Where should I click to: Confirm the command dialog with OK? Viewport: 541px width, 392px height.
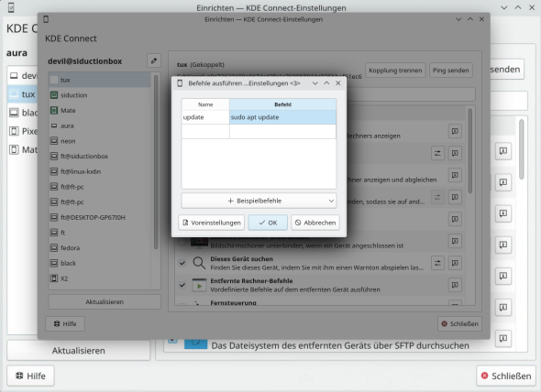[268, 223]
